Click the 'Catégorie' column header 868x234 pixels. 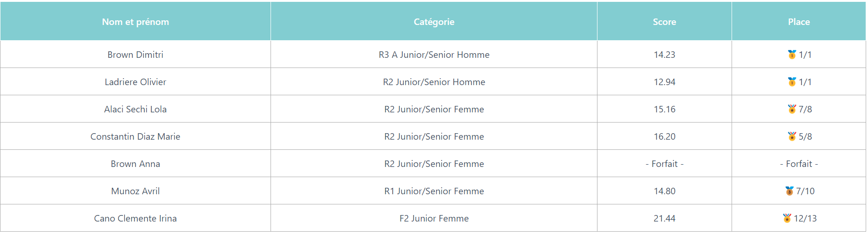point(434,22)
